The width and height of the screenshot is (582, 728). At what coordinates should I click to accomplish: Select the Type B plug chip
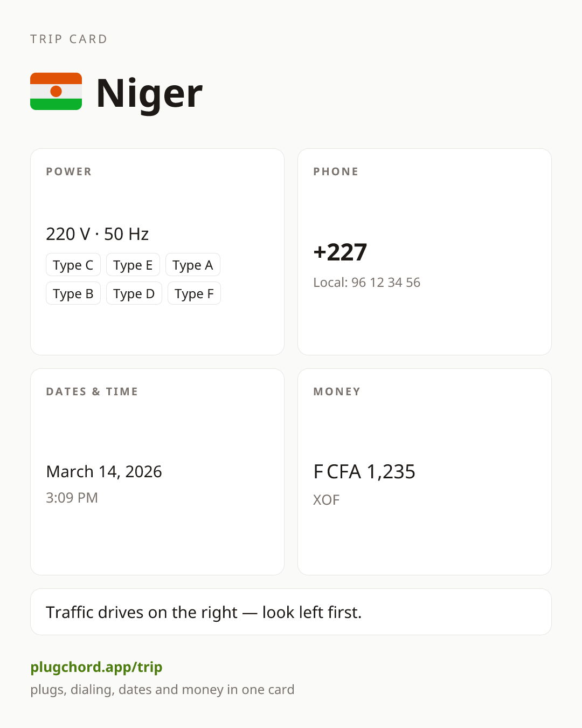point(73,293)
